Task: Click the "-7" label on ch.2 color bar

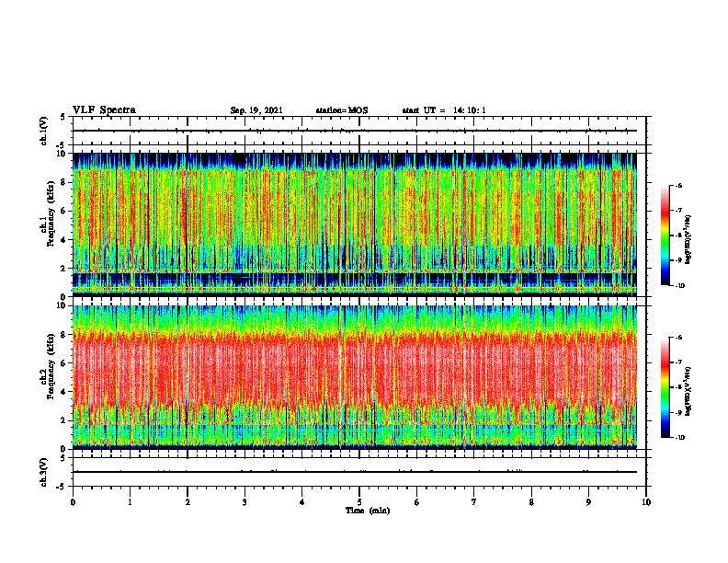Action: point(679,362)
